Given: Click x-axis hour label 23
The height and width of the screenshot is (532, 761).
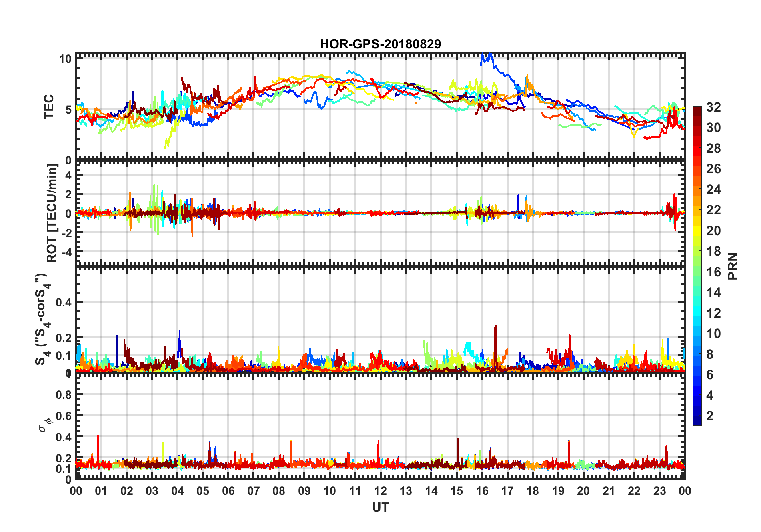Looking at the screenshot, I should point(660,491).
